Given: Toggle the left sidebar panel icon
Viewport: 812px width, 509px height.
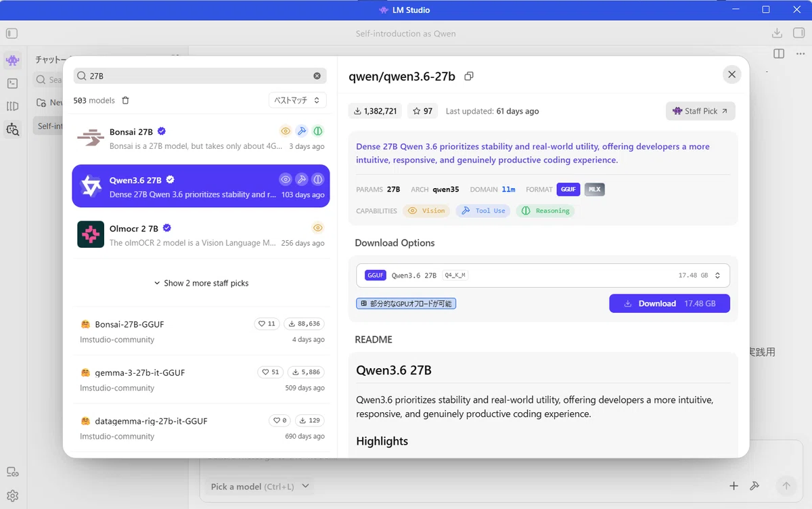Looking at the screenshot, I should click(x=12, y=33).
